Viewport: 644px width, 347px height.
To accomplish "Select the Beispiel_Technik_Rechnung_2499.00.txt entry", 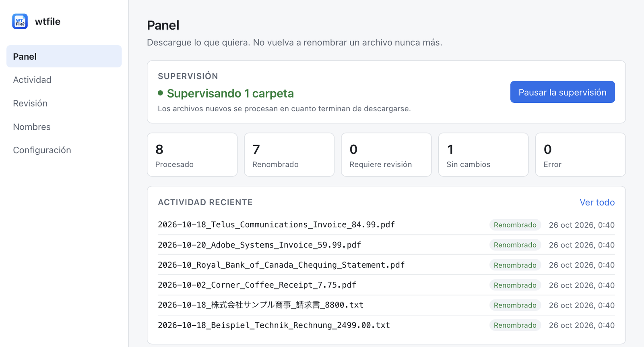I will coord(274,325).
